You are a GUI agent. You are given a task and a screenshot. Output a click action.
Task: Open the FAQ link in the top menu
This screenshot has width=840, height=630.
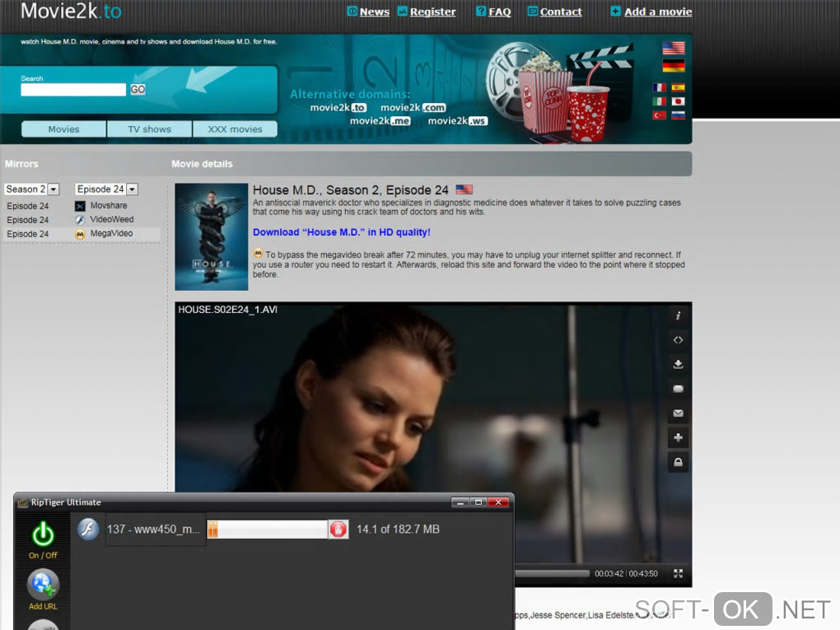[499, 12]
